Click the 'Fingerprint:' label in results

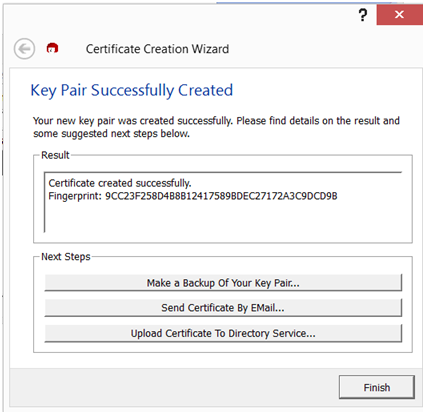pyautogui.click(x=75, y=196)
